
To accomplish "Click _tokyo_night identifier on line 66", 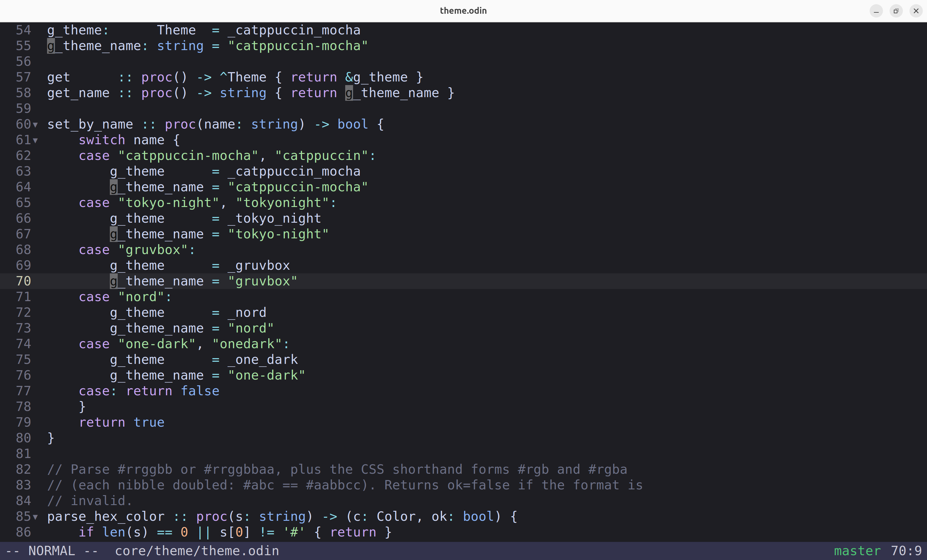I will (x=274, y=218).
